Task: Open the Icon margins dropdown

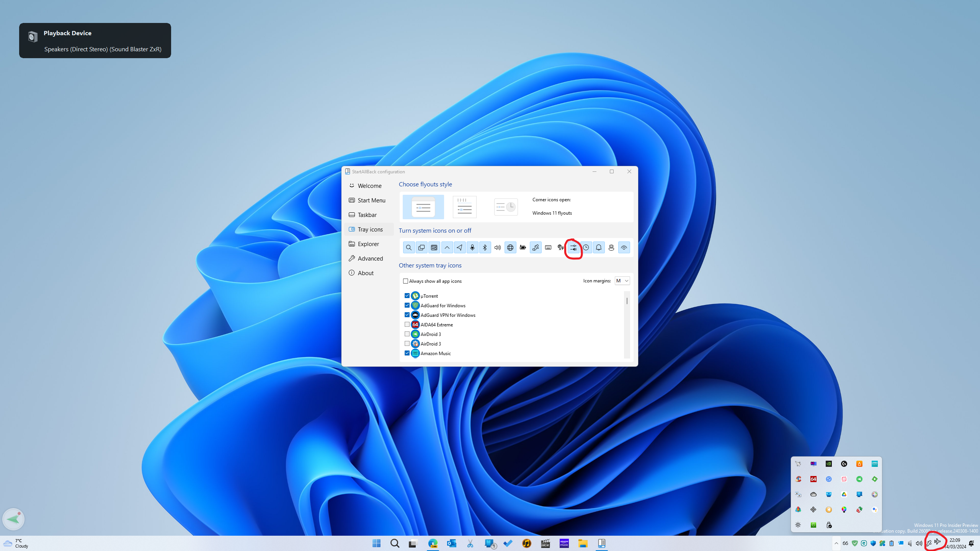Action: 622,281
